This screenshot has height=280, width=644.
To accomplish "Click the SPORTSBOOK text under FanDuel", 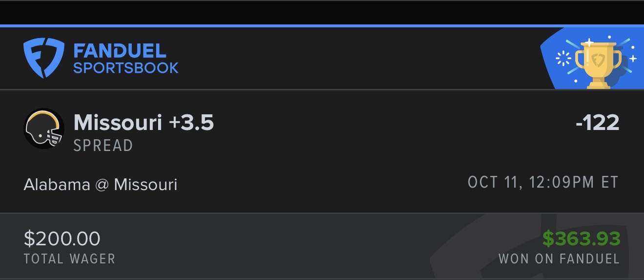I will tap(126, 67).
